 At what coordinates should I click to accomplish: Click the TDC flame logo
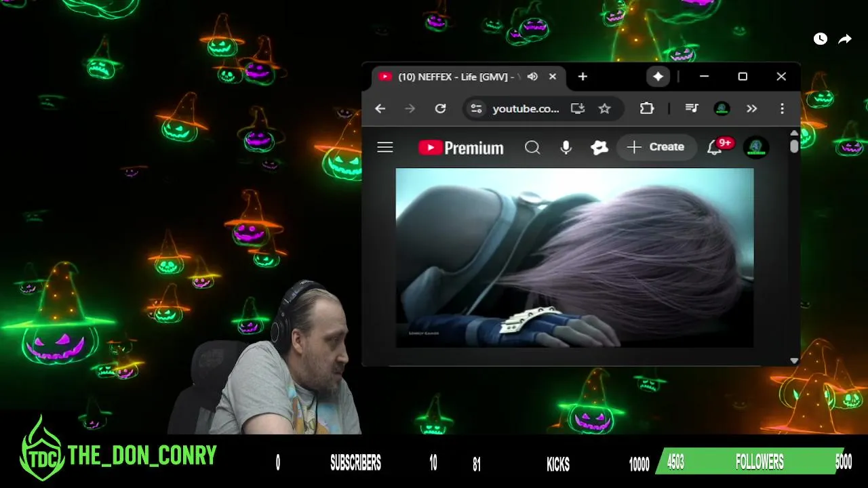(42, 450)
